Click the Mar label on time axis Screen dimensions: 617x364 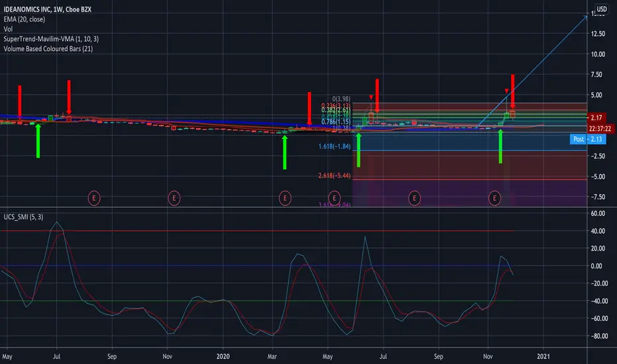272,356
